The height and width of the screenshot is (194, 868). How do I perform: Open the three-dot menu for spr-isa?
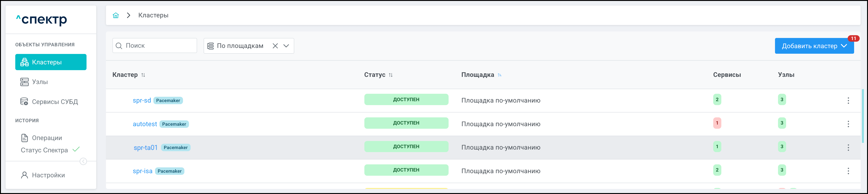click(848, 171)
